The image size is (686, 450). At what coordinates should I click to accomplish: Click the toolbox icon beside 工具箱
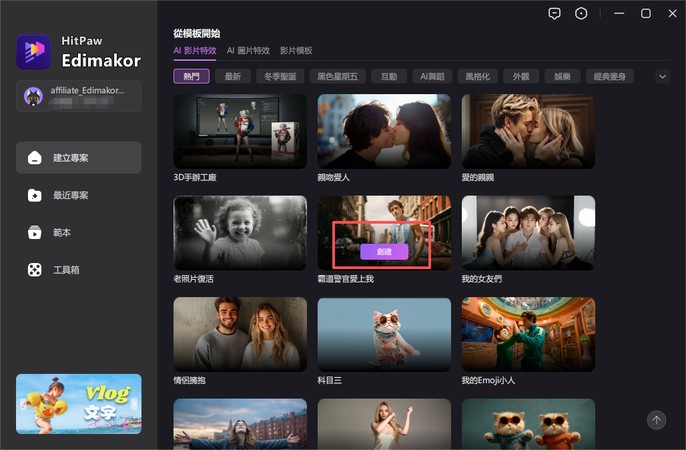coord(35,270)
